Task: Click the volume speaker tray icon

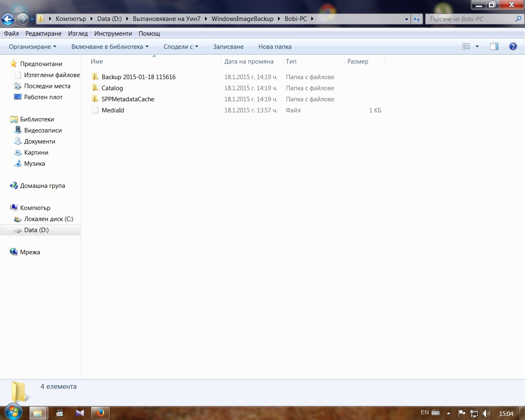Action: point(486,413)
